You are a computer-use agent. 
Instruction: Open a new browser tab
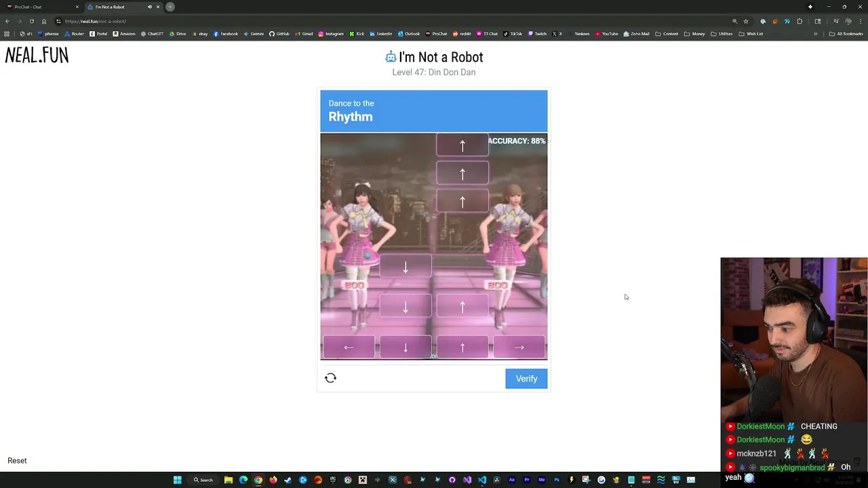click(170, 7)
